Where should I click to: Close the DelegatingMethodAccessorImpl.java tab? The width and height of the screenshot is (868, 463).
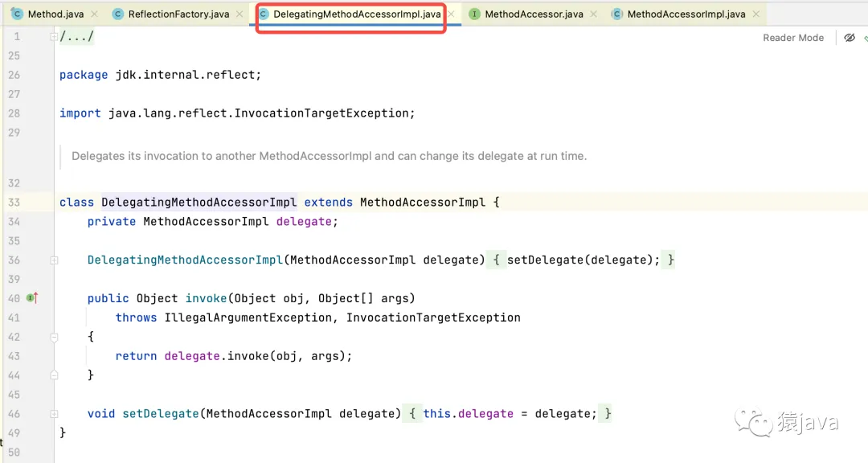[x=451, y=14]
